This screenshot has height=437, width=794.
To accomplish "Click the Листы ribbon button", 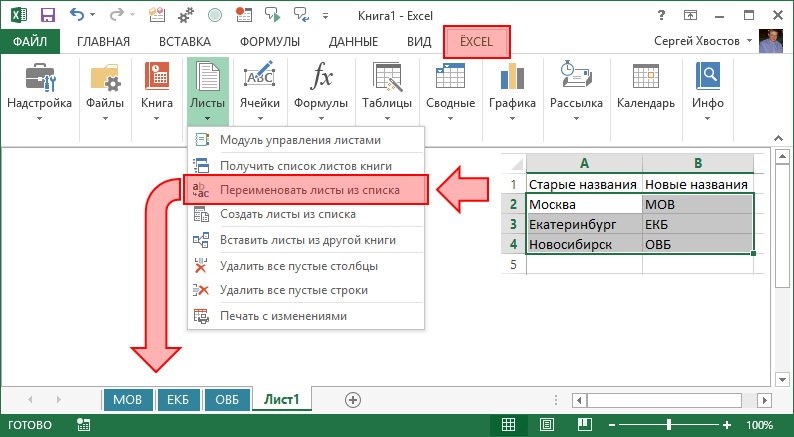I will pos(208,91).
